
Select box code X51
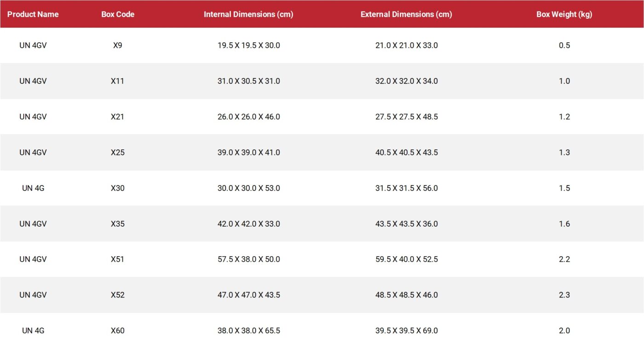(x=118, y=259)
